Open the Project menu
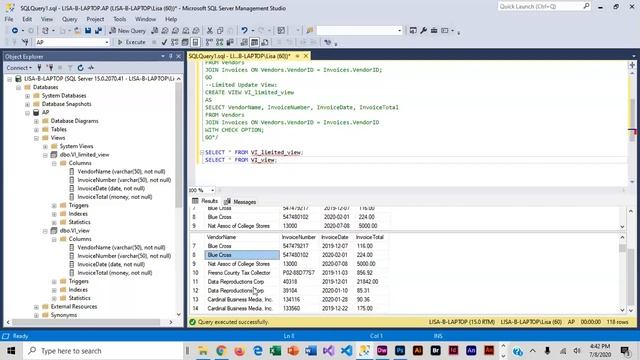The width and height of the screenshot is (640, 360). tap(95, 19)
